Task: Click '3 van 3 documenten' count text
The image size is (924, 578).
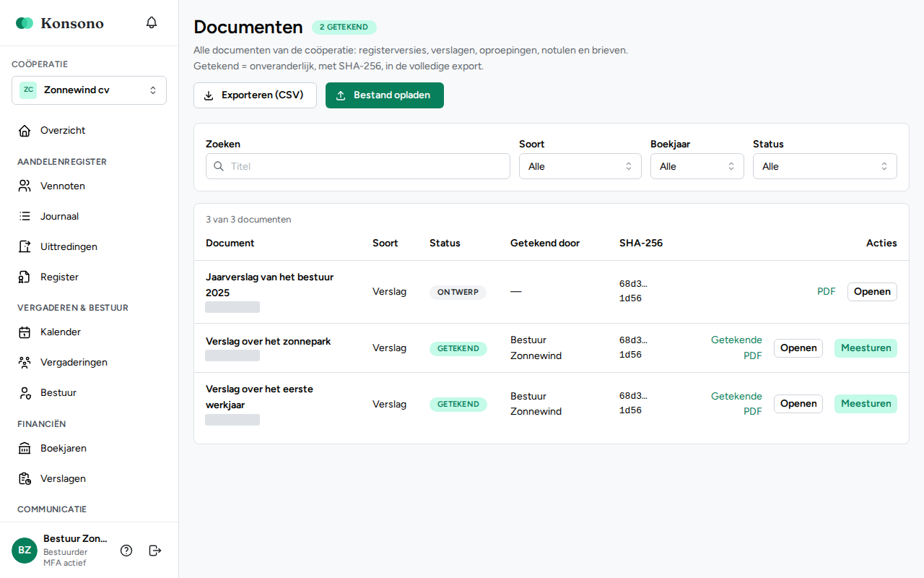Action: 248,220
